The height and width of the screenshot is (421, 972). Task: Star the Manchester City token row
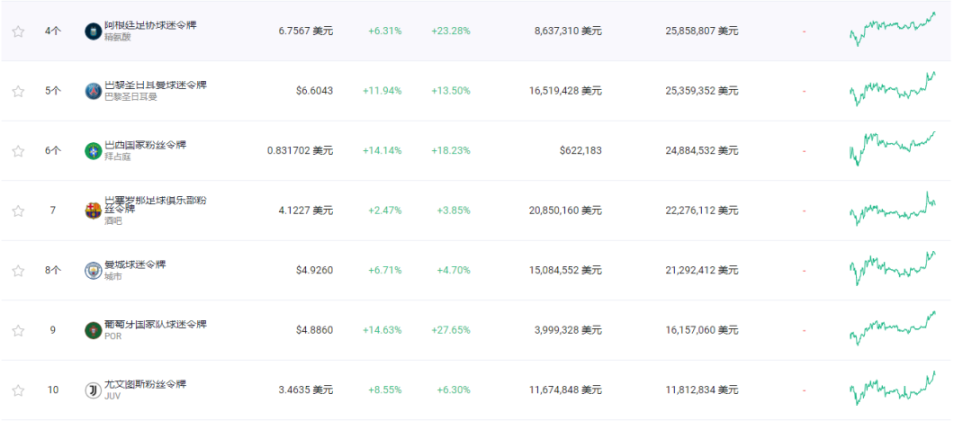click(x=18, y=271)
